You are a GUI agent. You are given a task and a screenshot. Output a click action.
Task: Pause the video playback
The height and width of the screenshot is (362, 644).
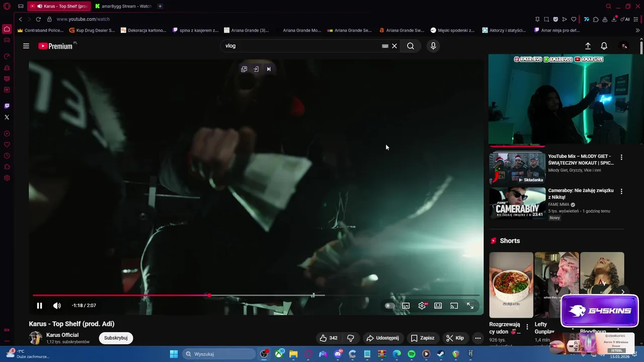[x=39, y=306]
